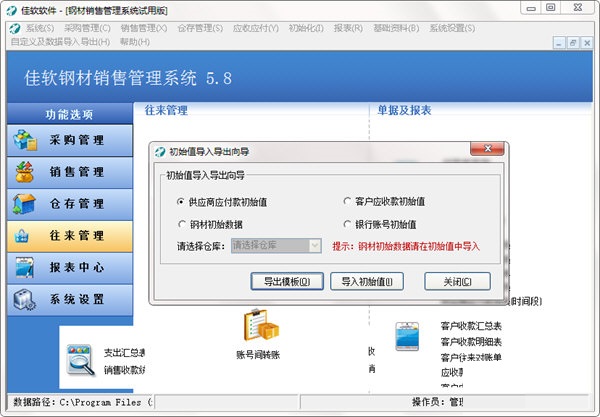Screen dimensions: 600x417
Task: Minimize the inner MDI child window
Action: [559, 42]
